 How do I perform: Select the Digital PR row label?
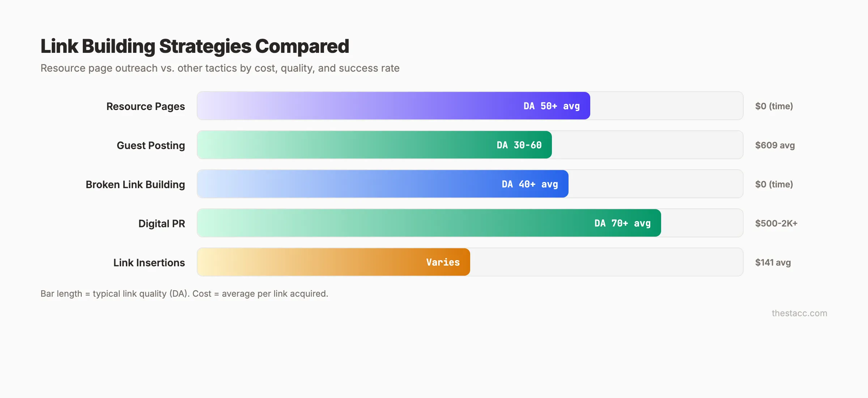[162, 224]
